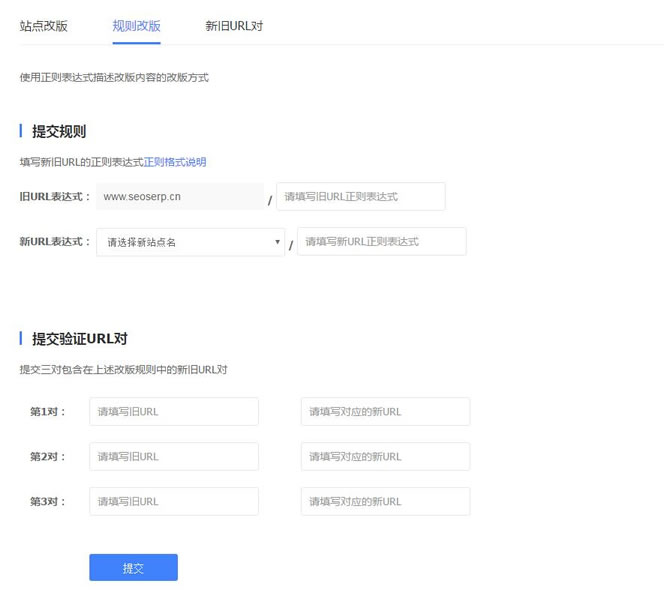This screenshot has height=608, width=664.
Task: Click the 旧URL表达式 label
Action: coord(55,196)
